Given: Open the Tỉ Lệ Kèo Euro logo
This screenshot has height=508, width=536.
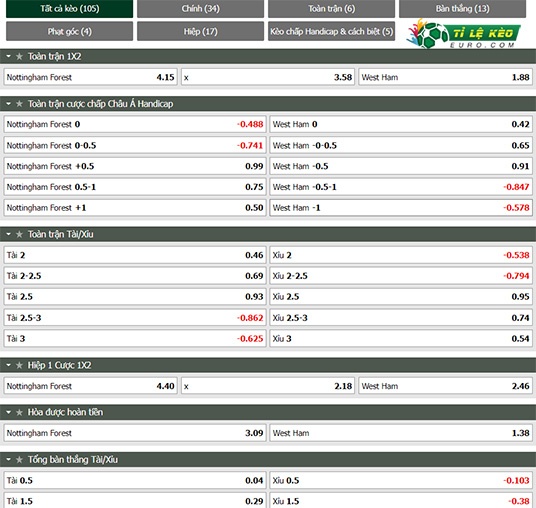Looking at the screenshot, I should [x=464, y=34].
